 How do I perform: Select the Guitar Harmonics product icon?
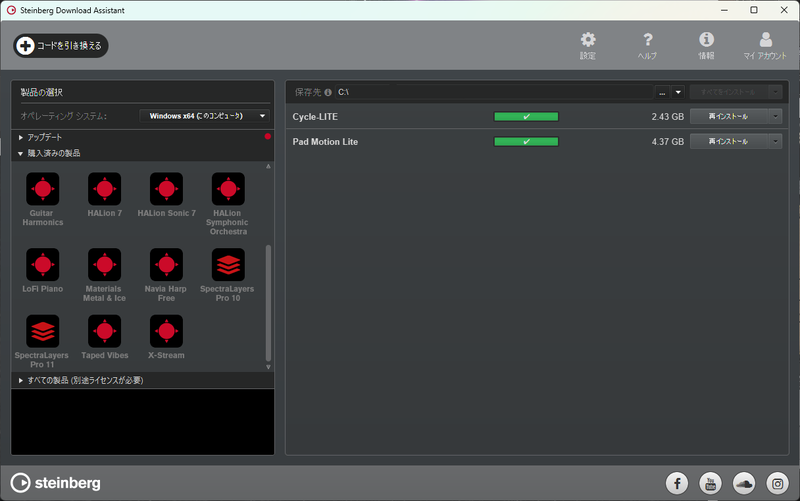click(x=43, y=189)
